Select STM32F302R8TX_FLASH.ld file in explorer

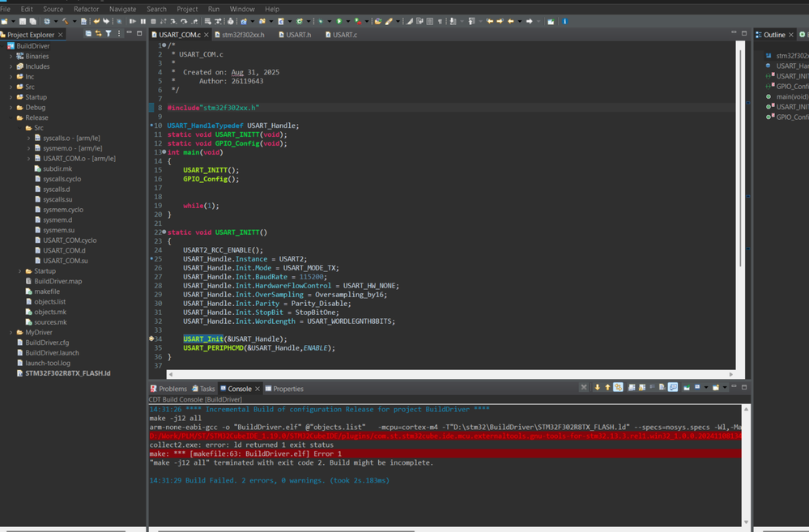[67, 373]
